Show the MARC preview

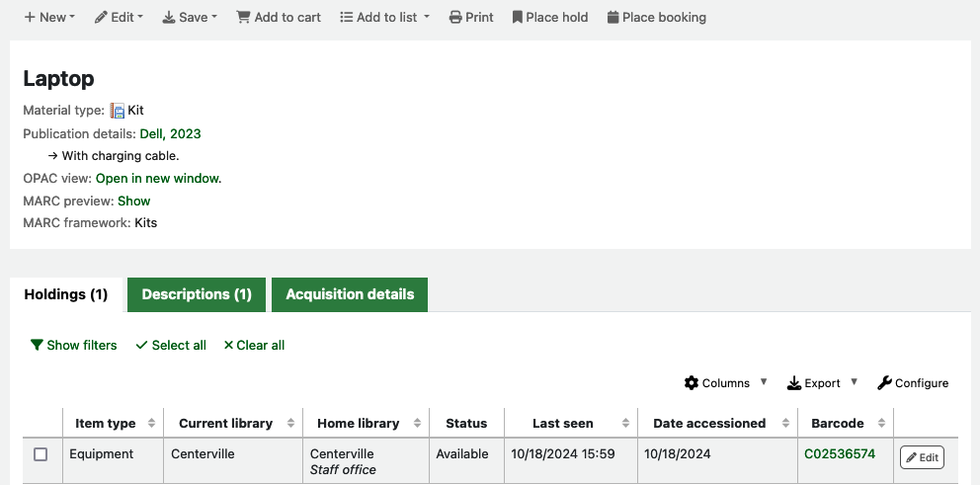(x=134, y=201)
